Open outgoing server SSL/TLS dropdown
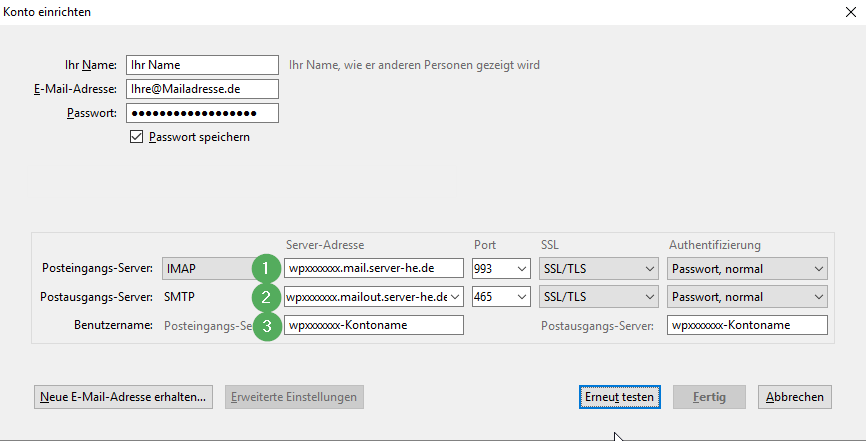 pyautogui.click(x=598, y=297)
